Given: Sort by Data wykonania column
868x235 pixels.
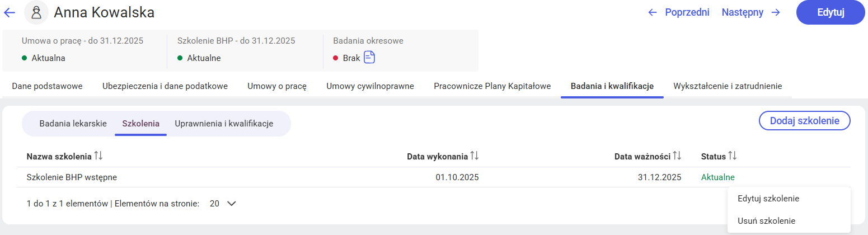Looking at the screenshot, I should 474,157.
